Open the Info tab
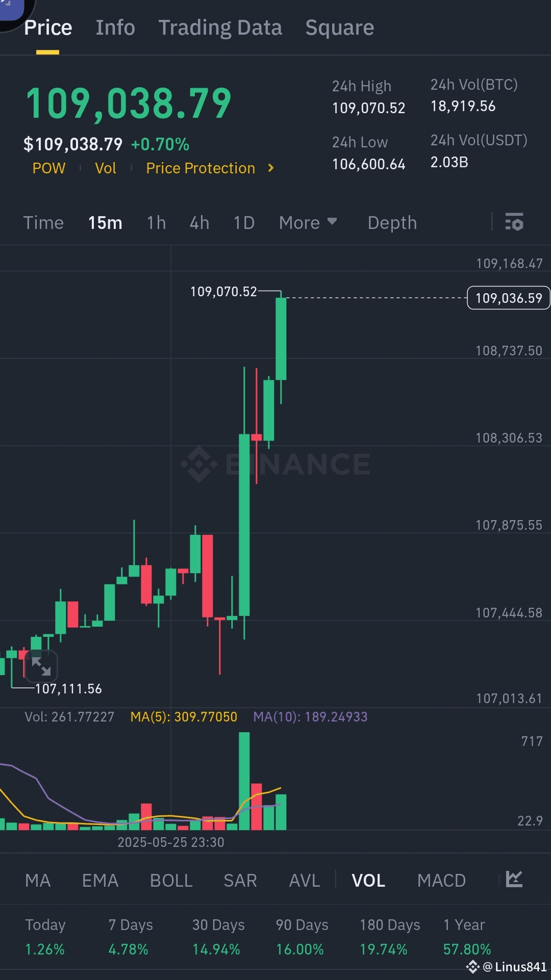The width and height of the screenshot is (551, 980). click(x=115, y=28)
